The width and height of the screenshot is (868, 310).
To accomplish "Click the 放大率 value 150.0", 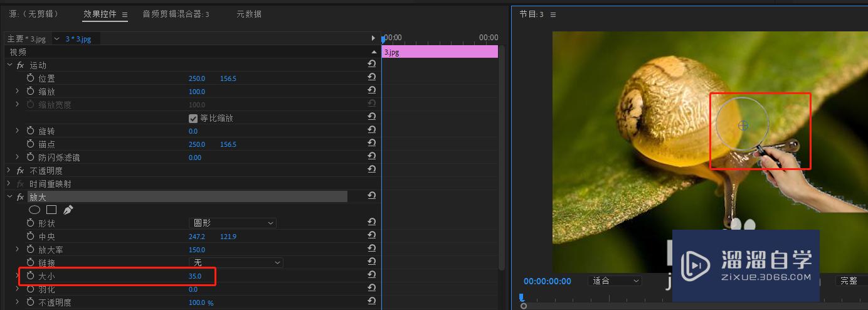I will (x=197, y=250).
